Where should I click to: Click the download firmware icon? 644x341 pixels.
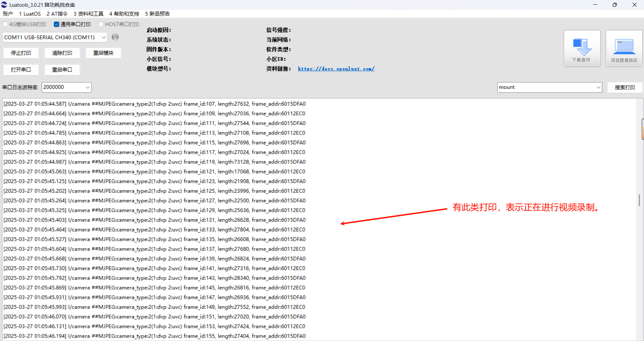coord(582,48)
